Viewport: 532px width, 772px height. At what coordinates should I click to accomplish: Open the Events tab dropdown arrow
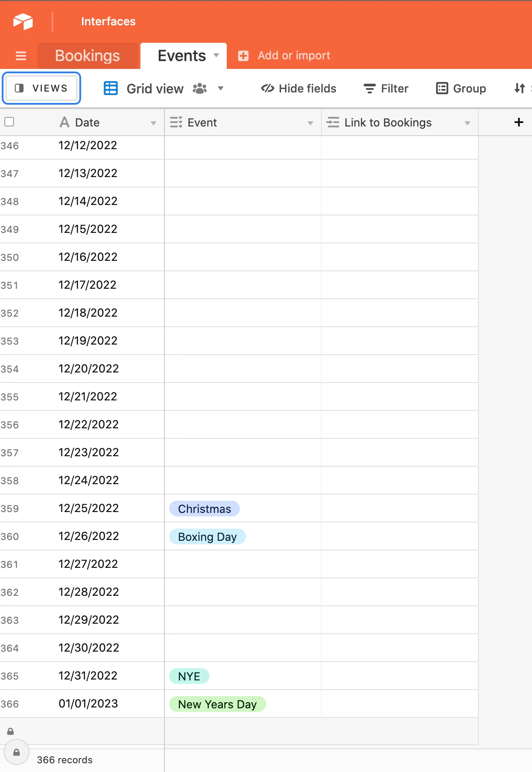[216, 55]
